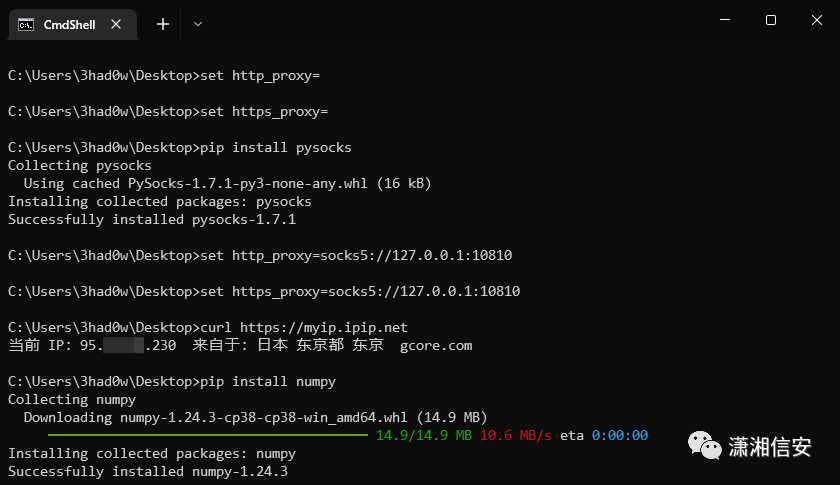The width and height of the screenshot is (840, 485).
Task: Expand the new-tab profile dropdown chevron
Action: click(198, 24)
